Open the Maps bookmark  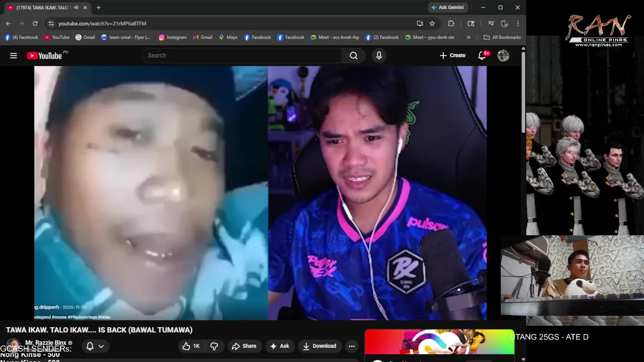pos(228,37)
